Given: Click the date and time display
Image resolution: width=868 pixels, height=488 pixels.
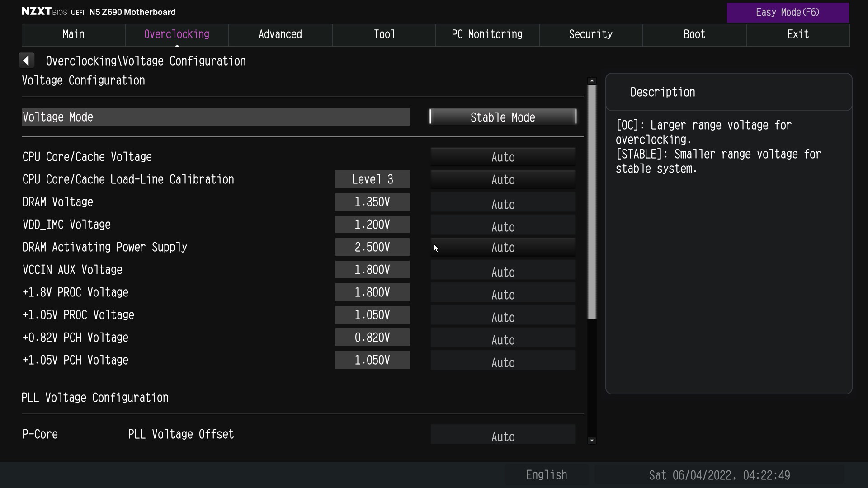Looking at the screenshot, I should pos(719,475).
